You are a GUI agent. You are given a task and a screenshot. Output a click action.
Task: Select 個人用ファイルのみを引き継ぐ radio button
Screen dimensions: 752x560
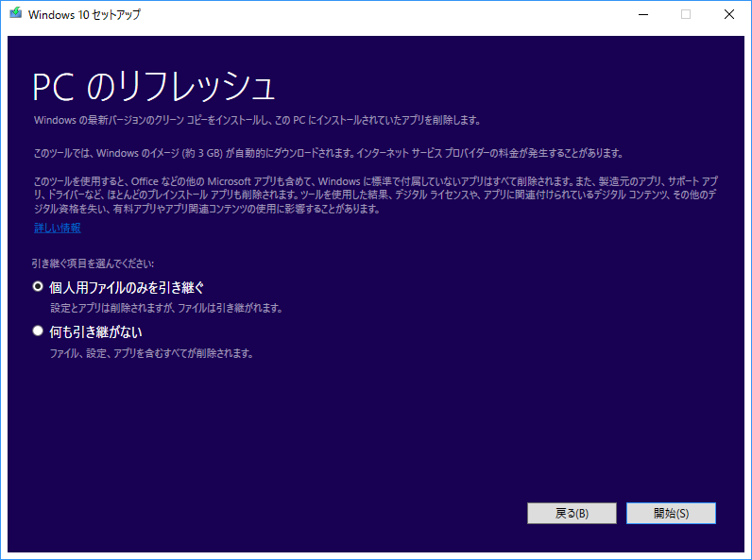click(38, 286)
